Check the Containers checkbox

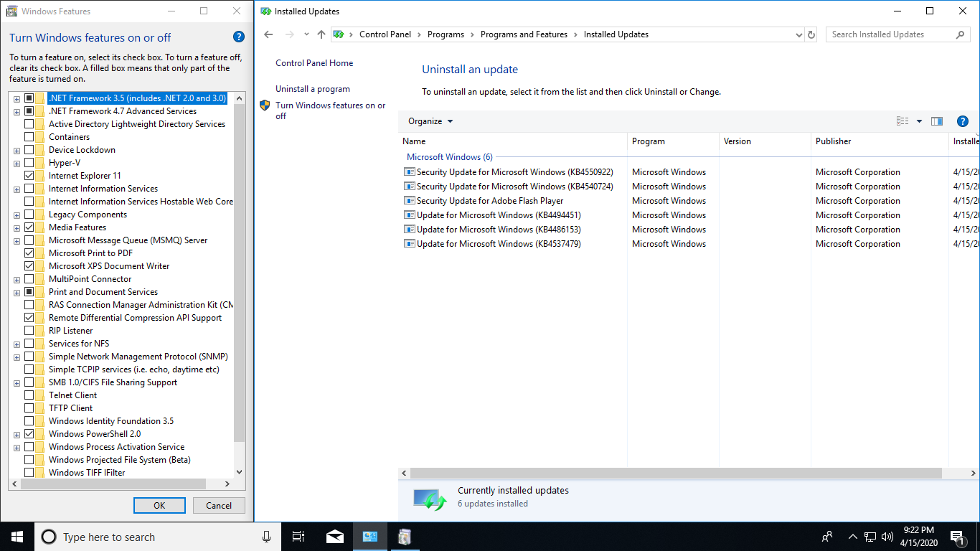(x=29, y=137)
